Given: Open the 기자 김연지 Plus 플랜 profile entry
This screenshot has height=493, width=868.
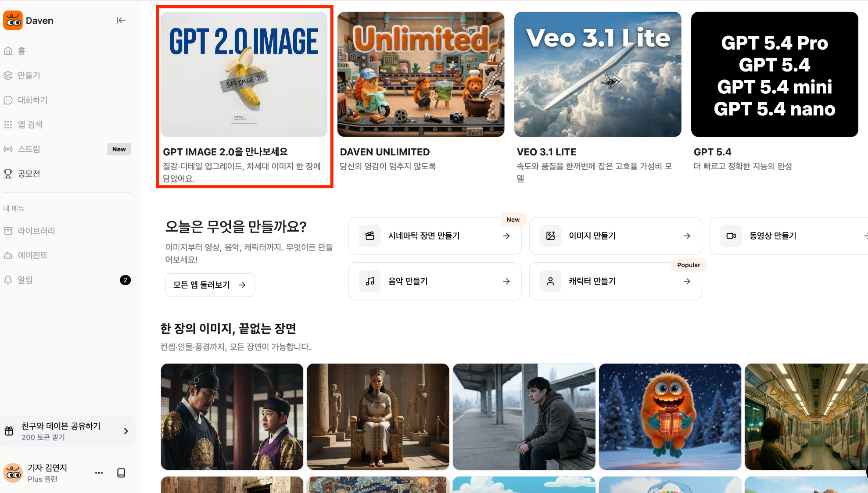Looking at the screenshot, I should (x=47, y=472).
